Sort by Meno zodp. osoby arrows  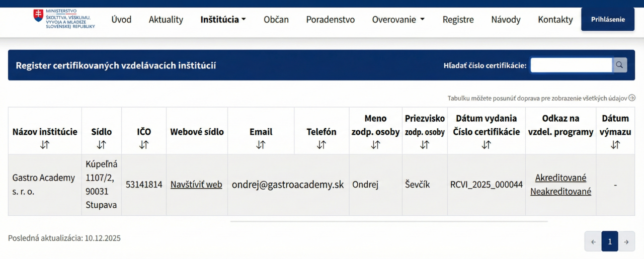tap(375, 145)
